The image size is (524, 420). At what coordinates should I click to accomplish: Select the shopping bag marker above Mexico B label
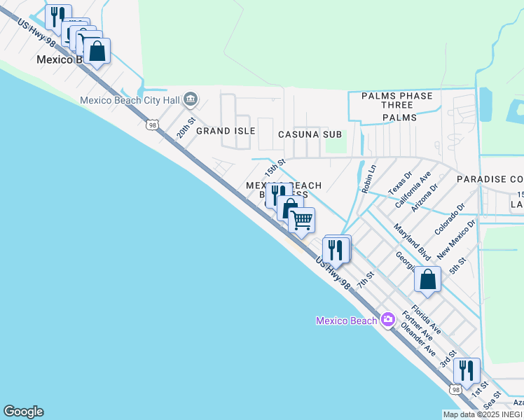(x=97, y=50)
